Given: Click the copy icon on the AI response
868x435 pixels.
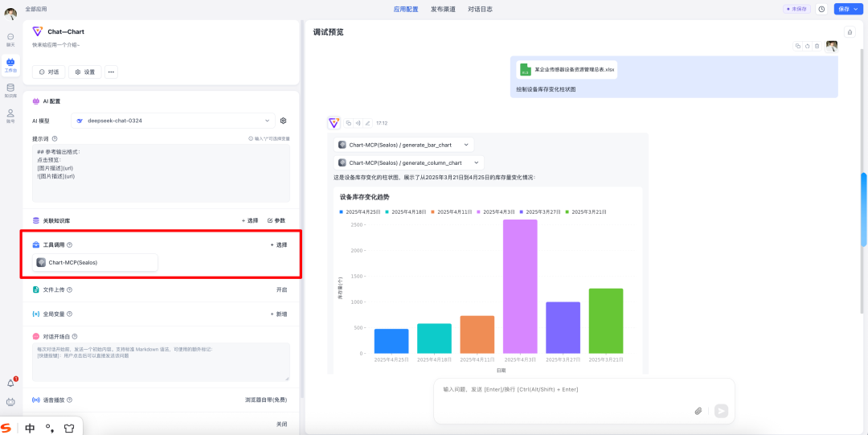Looking at the screenshot, I should [349, 123].
